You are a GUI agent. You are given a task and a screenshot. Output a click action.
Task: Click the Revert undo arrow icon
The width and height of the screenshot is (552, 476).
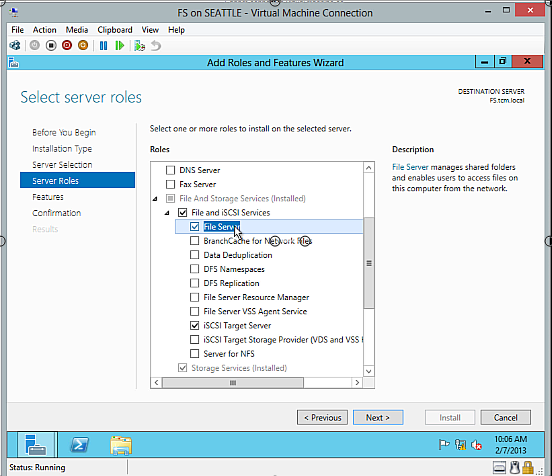click(156, 45)
